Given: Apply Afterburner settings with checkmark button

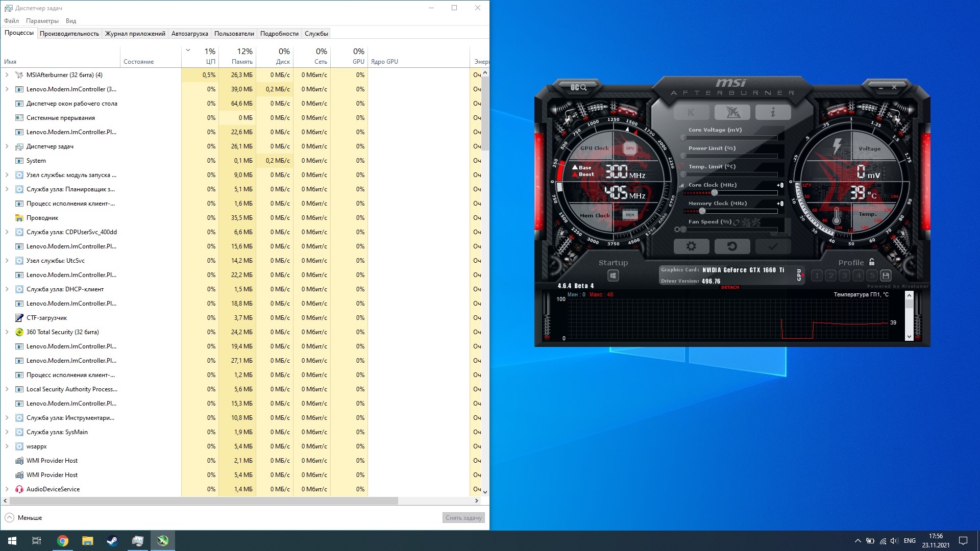Looking at the screenshot, I should 773,246.
